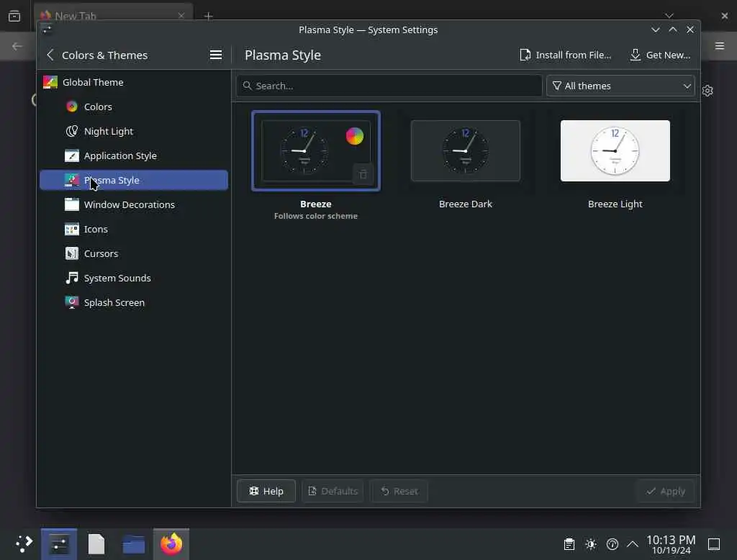Click the Defaults button

[333, 491]
